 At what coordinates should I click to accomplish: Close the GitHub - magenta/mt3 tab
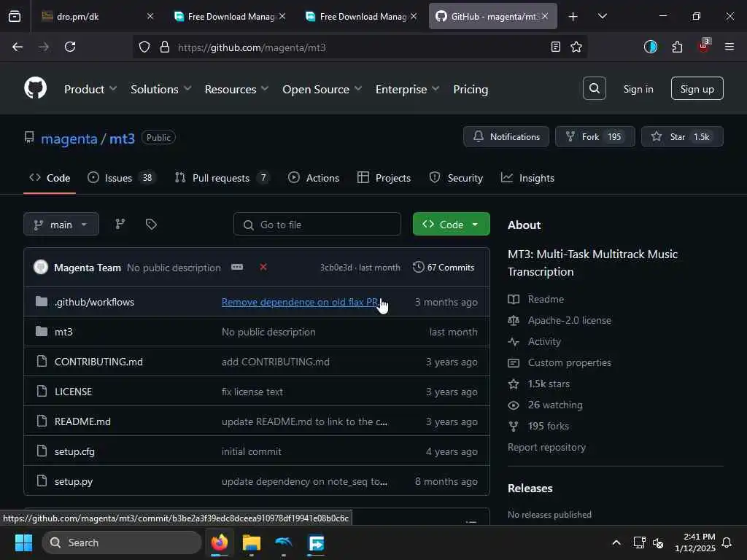pos(545,16)
